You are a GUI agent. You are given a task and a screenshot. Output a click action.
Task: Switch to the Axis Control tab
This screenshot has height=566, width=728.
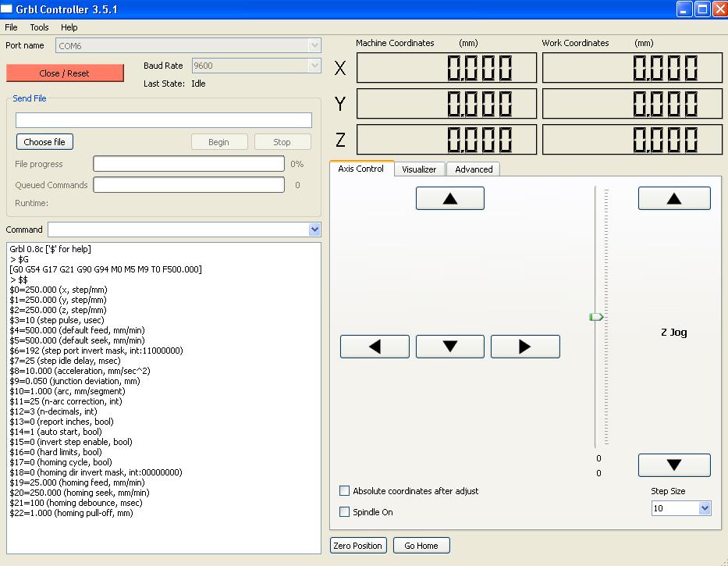(361, 169)
